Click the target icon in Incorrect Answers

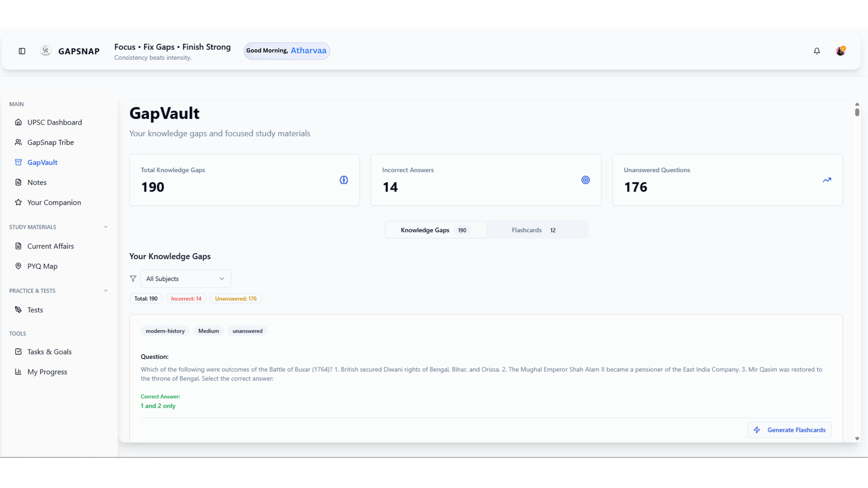(x=586, y=180)
